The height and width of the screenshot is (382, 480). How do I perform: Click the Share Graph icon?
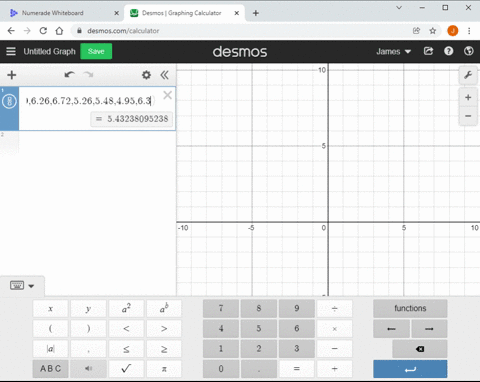[428, 51]
